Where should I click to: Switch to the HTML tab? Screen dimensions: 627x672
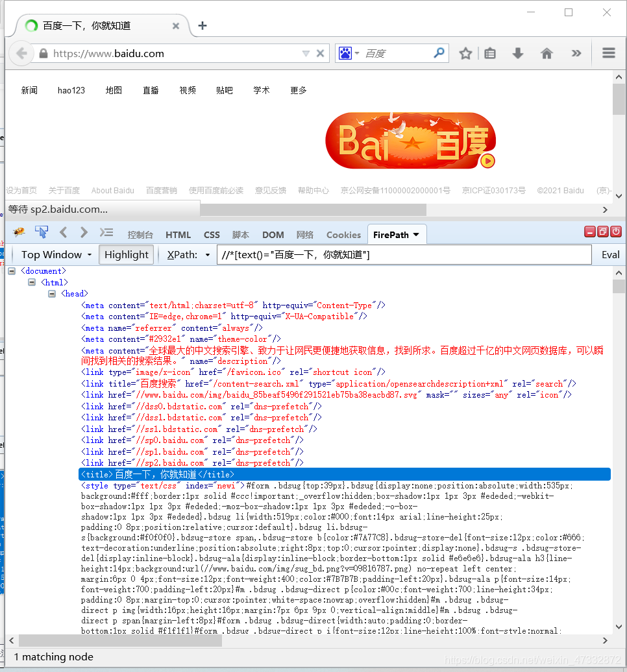pyautogui.click(x=178, y=235)
